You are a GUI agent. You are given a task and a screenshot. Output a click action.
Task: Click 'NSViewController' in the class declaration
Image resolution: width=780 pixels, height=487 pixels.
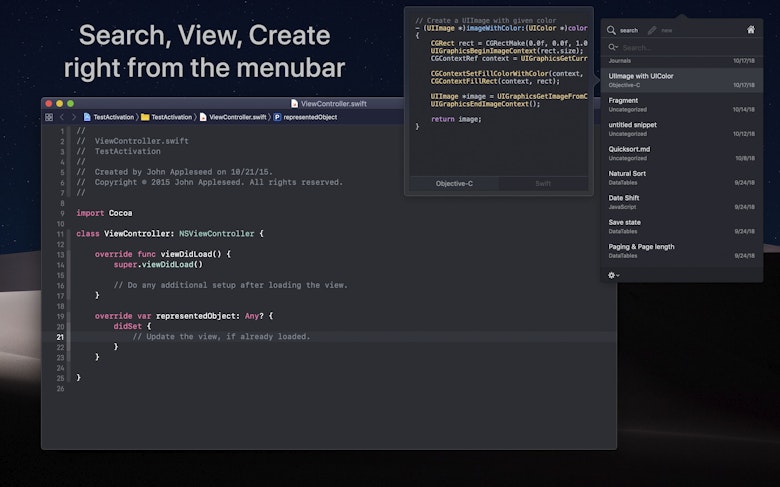[216, 233]
